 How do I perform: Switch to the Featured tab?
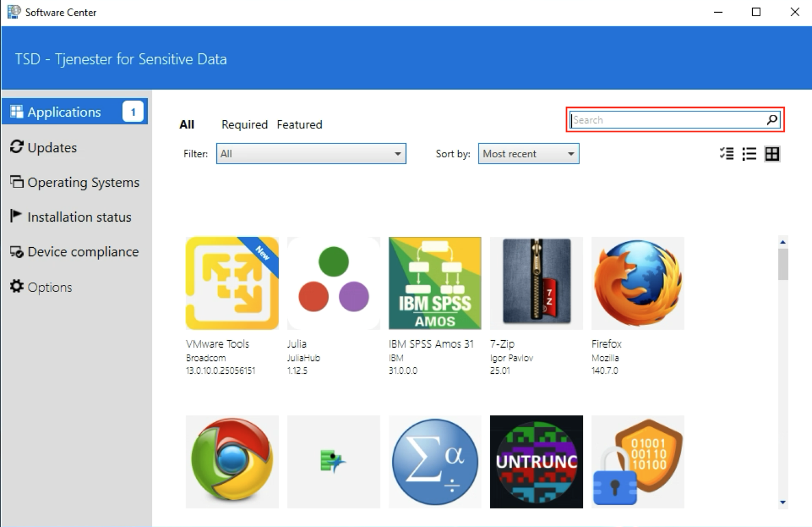point(299,124)
